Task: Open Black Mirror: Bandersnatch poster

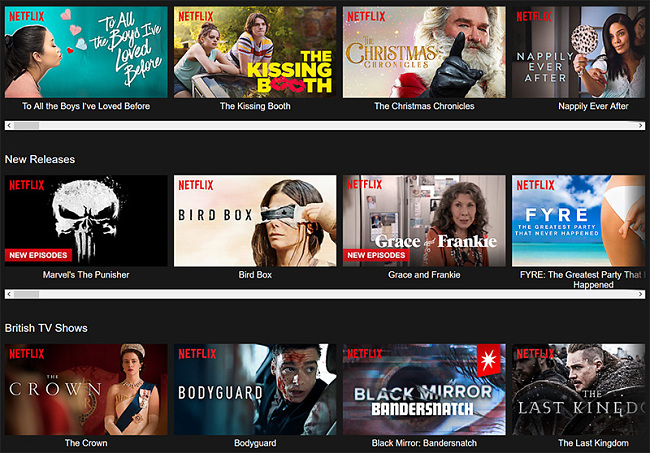Action: point(424,390)
